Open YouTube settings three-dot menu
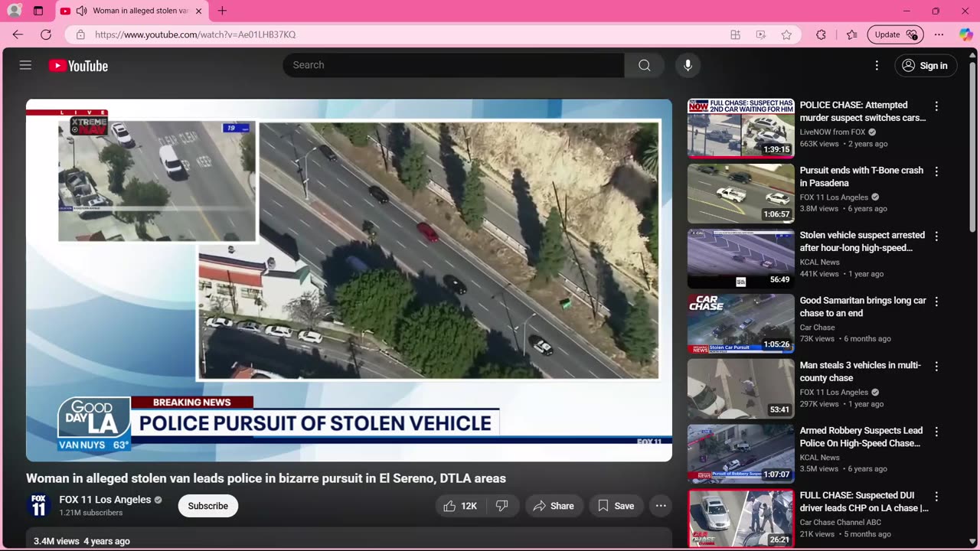 pyautogui.click(x=877, y=65)
